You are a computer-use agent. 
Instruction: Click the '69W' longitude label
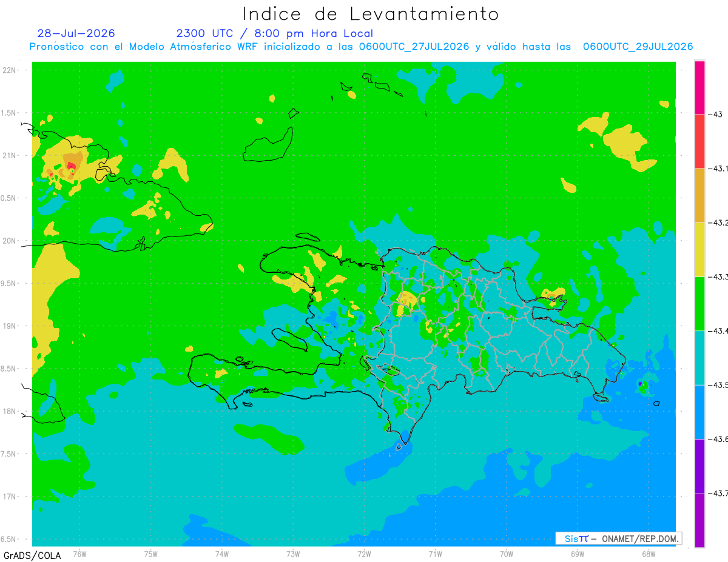(577, 554)
